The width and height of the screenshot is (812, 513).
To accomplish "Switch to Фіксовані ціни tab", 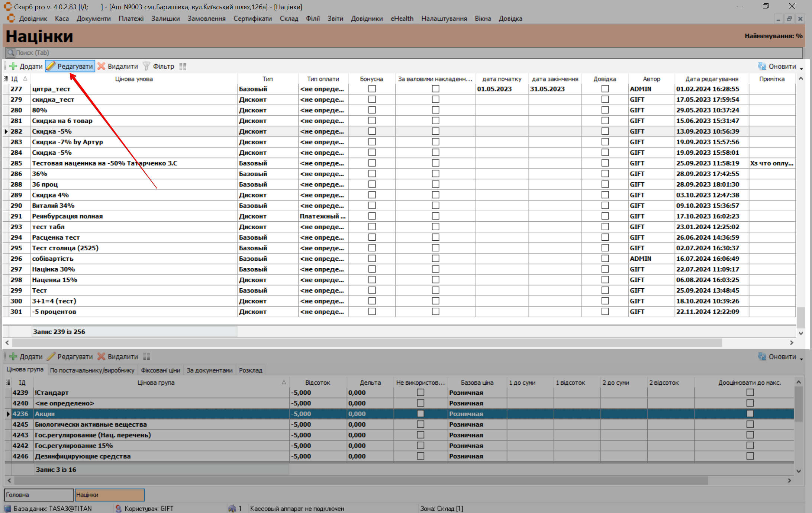I will pos(160,370).
